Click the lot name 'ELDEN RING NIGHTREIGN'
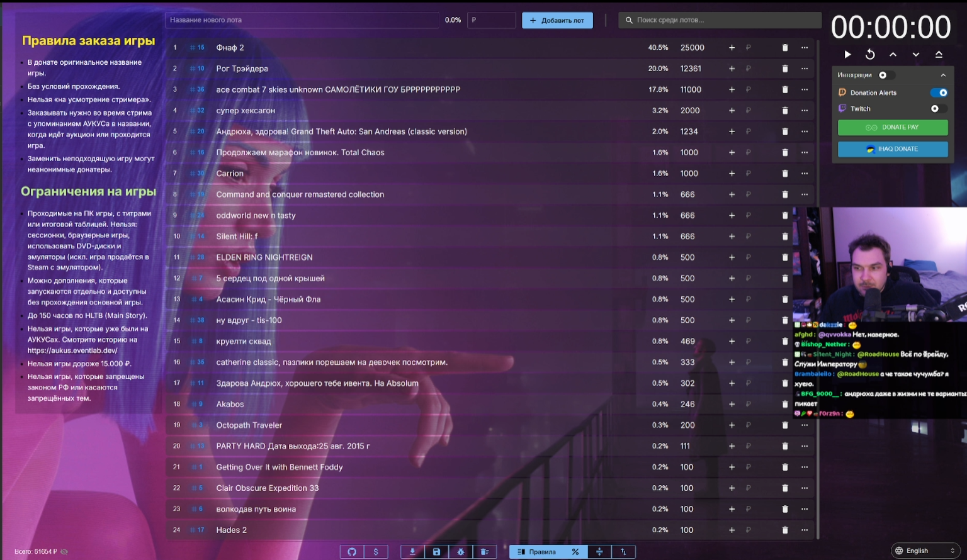Image resolution: width=967 pixels, height=560 pixels. (x=264, y=257)
